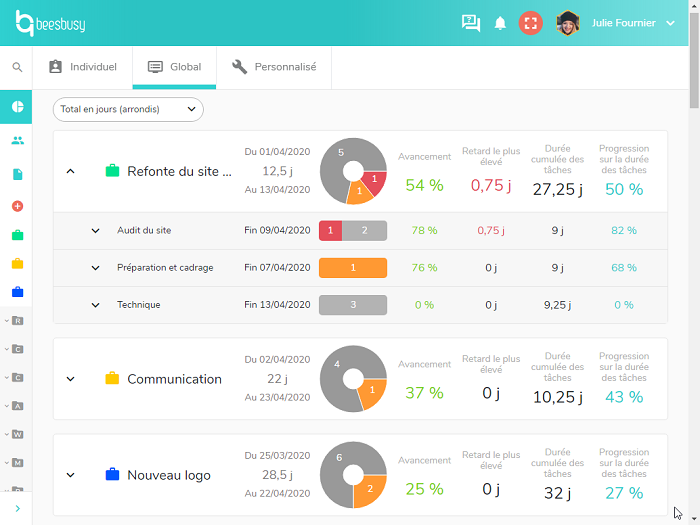
Task: Open the Julie Fournier user menu arrow
Action: click(x=670, y=23)
